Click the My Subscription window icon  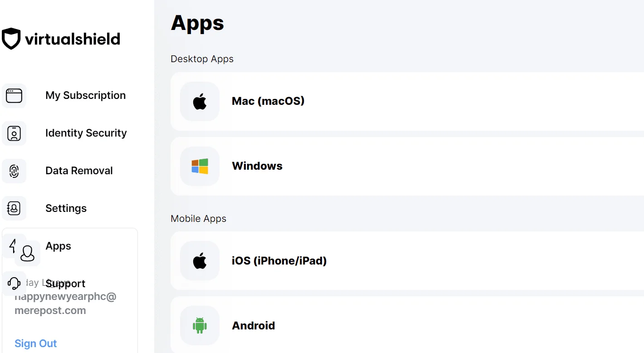[14, 96]
